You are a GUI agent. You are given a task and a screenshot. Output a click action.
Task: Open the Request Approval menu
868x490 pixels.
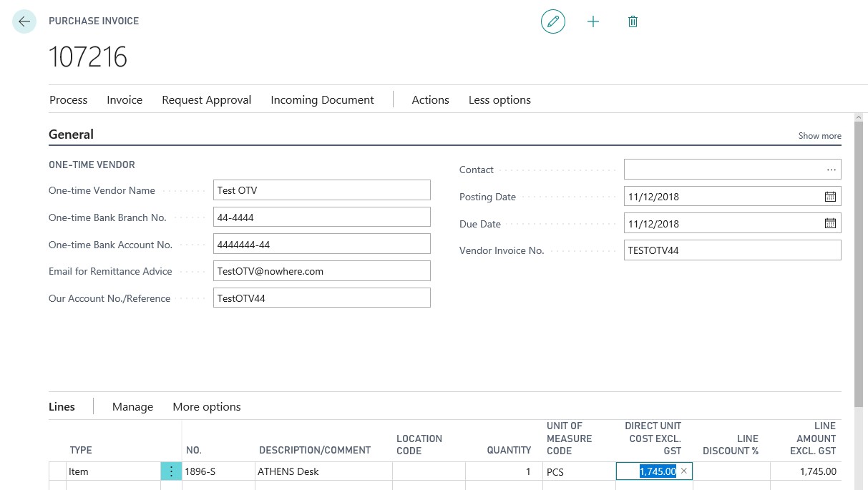206,99
